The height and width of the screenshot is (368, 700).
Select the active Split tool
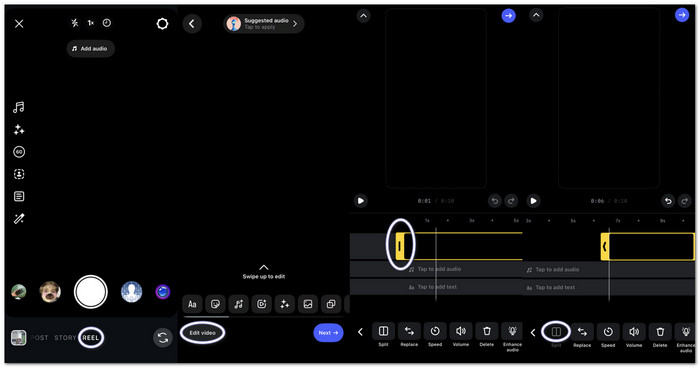[383, 335]
